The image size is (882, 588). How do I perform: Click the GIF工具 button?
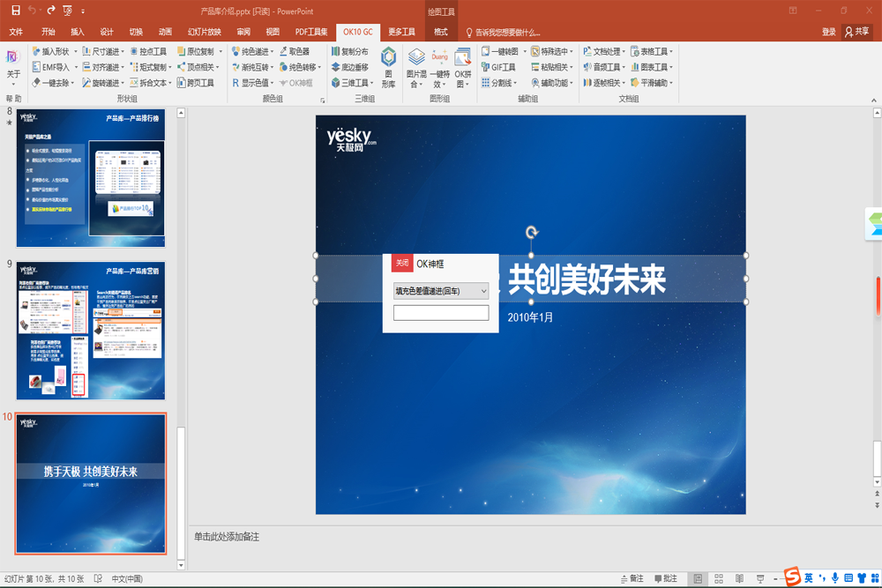499,67
